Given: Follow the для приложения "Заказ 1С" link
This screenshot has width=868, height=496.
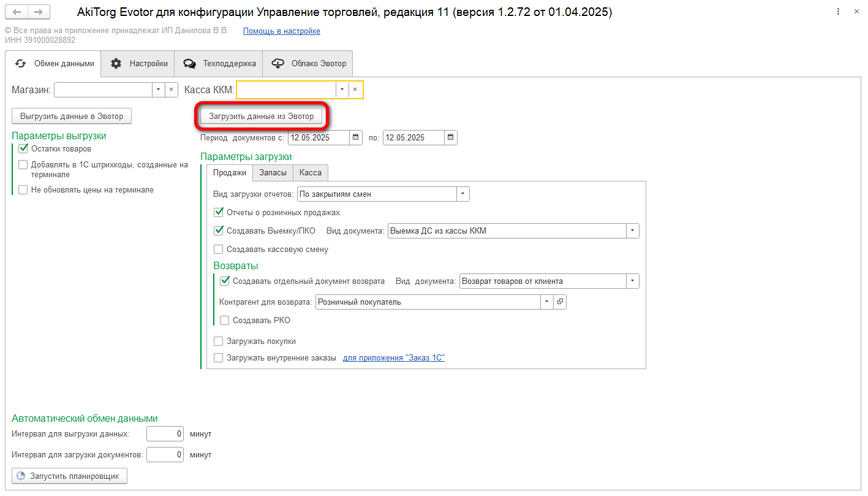Looking at the screenshot, I should 394,358.
